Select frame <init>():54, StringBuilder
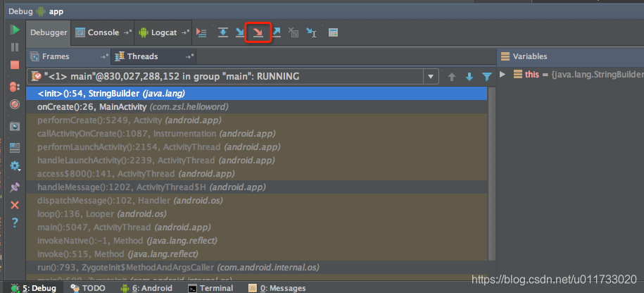This screenshot has height=293, width=644. point(257,93)
